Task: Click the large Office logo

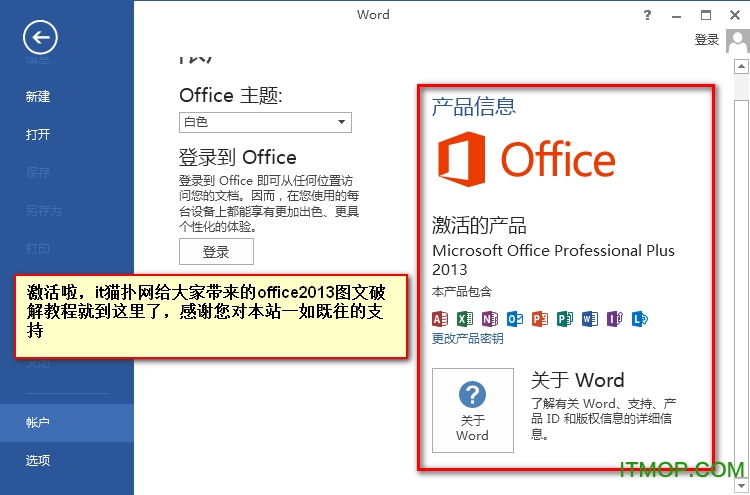Action: pos(526,159)
